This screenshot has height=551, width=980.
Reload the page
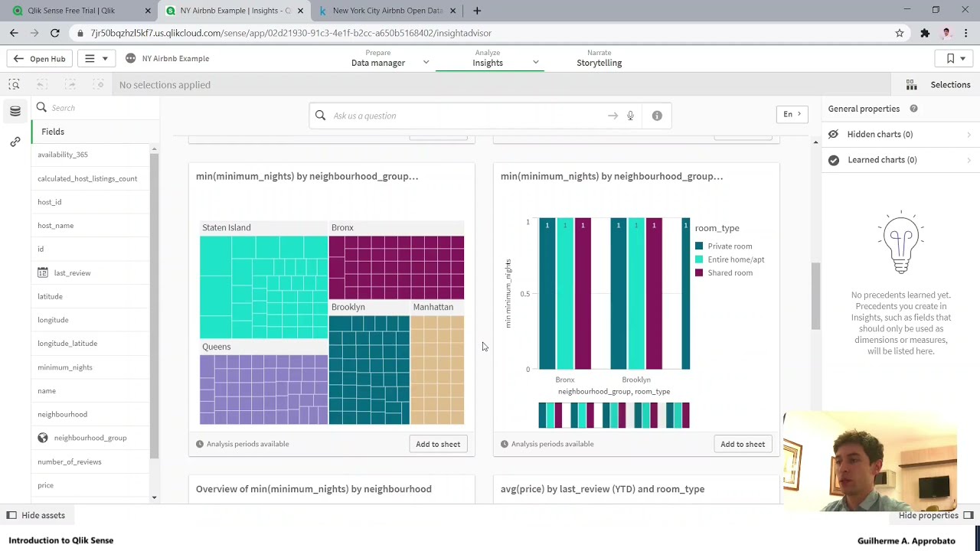(54, 33)
